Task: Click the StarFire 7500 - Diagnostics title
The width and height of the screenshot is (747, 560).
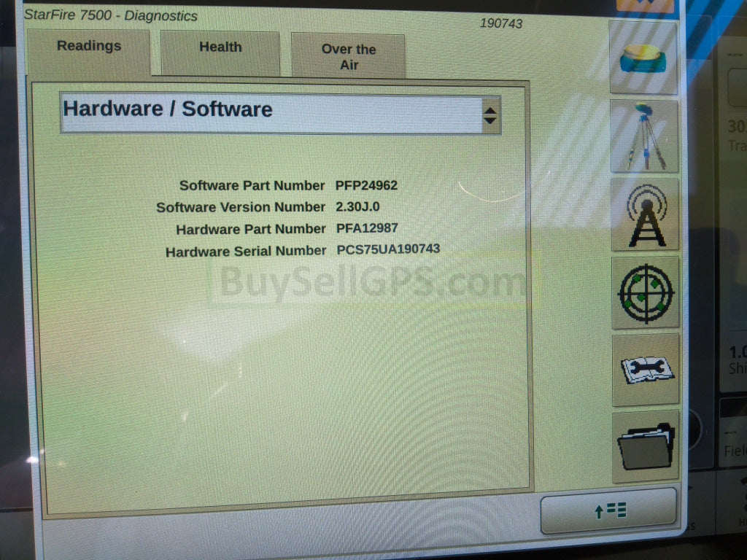Action: [111, 15]
